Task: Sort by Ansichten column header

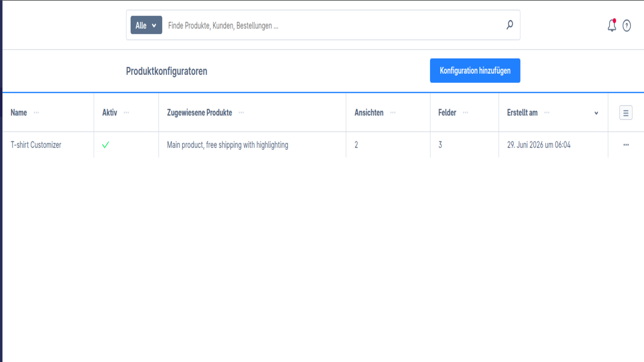Action: click(369, 113)
